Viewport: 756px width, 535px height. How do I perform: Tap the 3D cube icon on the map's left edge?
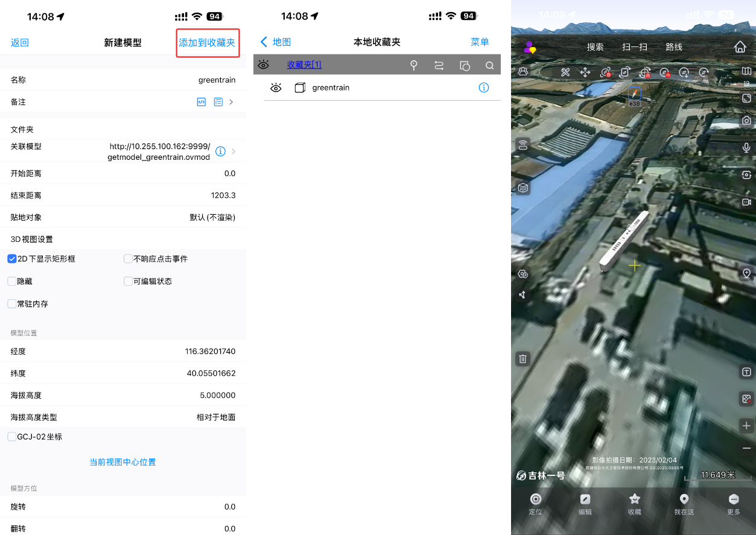coord(523,188)
